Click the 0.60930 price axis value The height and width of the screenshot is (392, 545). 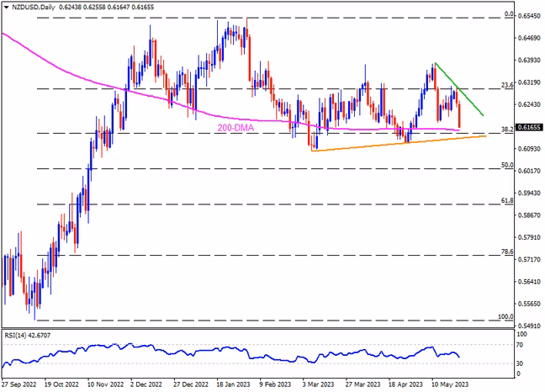(529, 149)
